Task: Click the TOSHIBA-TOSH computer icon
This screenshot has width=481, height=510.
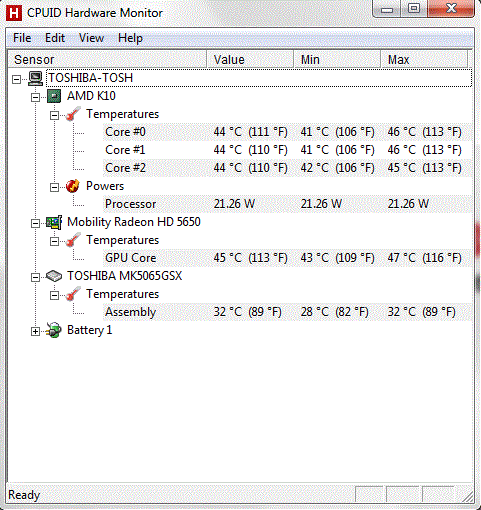Action: [35, 78]
